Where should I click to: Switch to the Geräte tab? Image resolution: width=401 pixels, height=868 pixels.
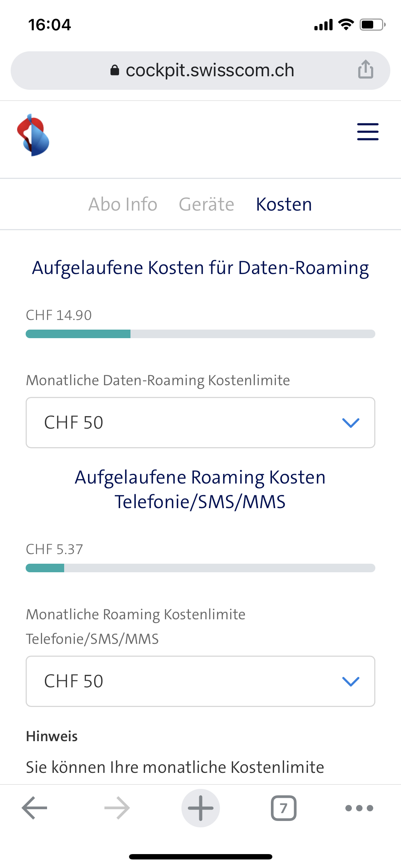tap(206, 205)
